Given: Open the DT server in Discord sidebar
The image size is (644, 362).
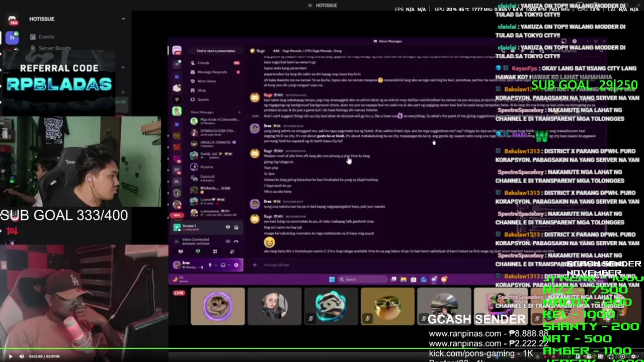Looking at the screenshot, I should point(177,170).
